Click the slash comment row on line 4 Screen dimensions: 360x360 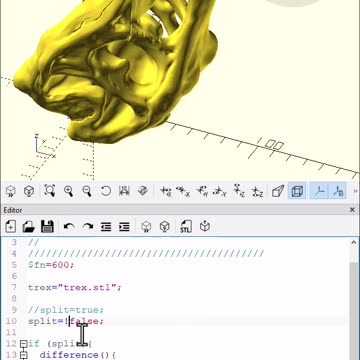click(146, 254)
